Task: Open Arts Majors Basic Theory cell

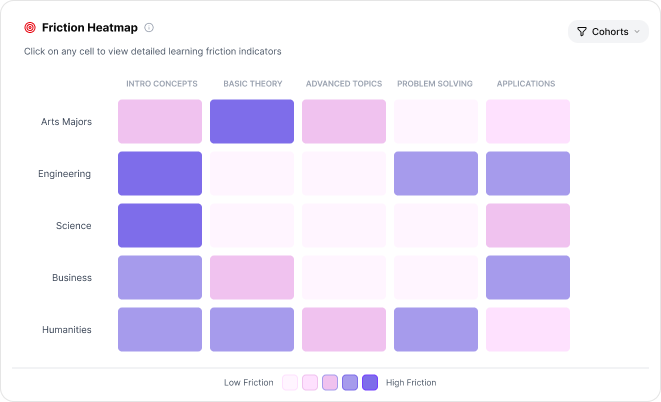Action: point(252,122)
